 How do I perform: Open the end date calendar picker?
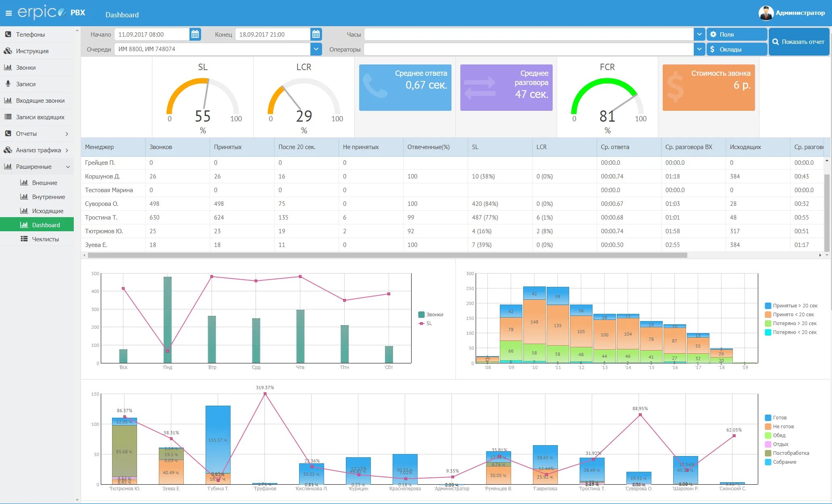[316, 34]
